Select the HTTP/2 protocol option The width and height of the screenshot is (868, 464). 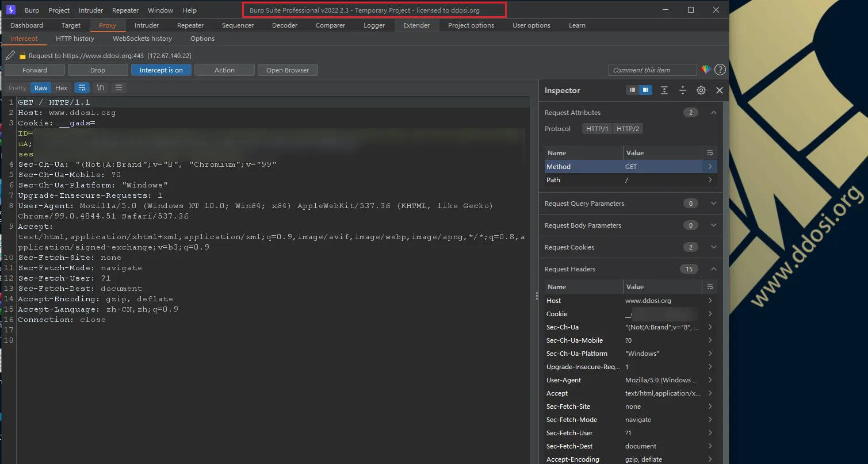pyautogui.click(x=628, y=129)
